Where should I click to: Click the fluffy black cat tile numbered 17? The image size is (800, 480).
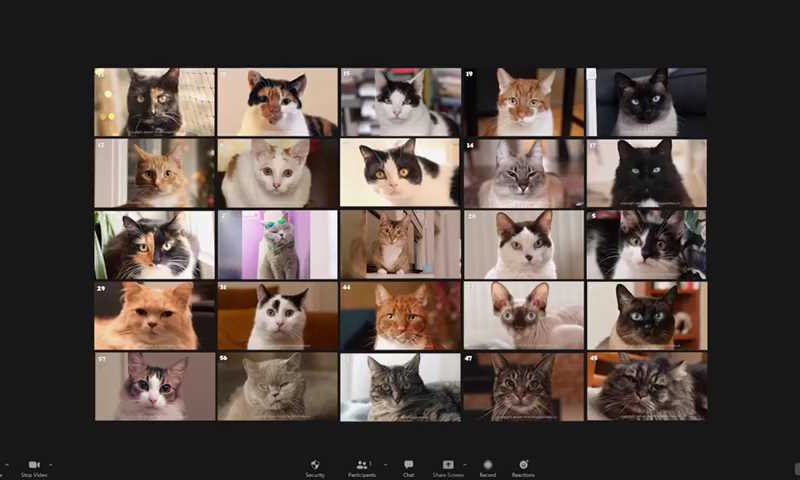coord(646,173)
